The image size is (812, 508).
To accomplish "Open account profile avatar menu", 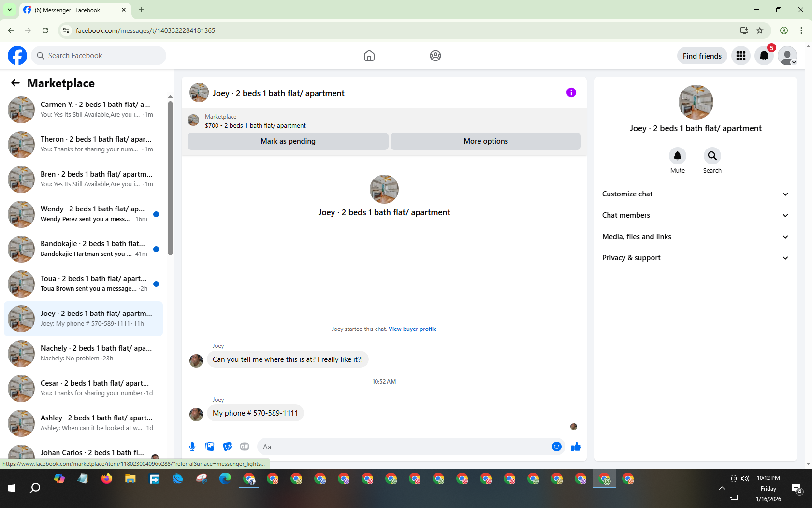I will pos(787,56).
